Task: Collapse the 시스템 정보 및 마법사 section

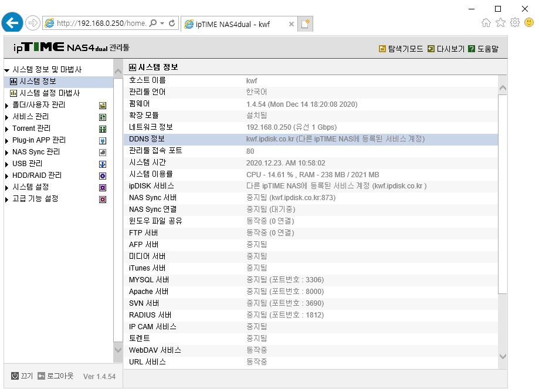Action: [6, 70]
